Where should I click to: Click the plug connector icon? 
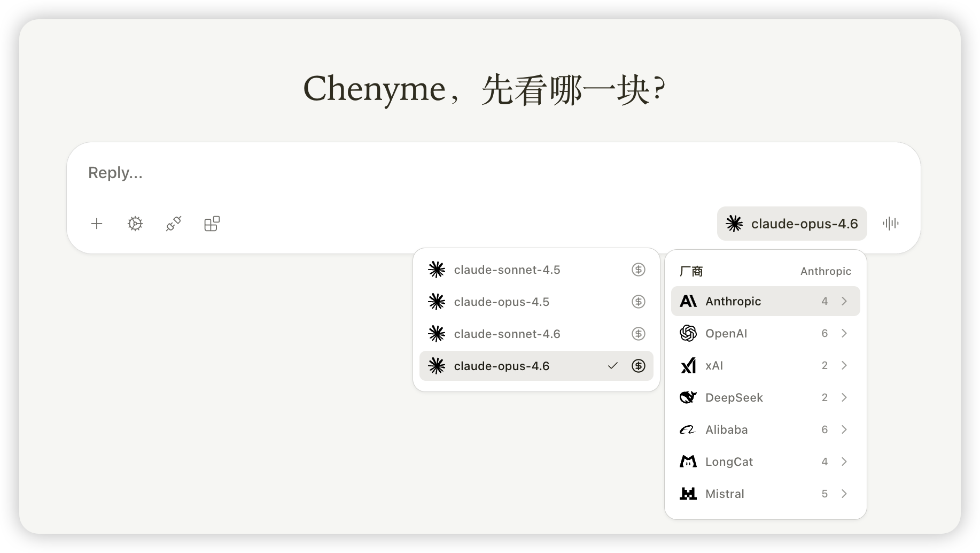click(x=174, y=224)
